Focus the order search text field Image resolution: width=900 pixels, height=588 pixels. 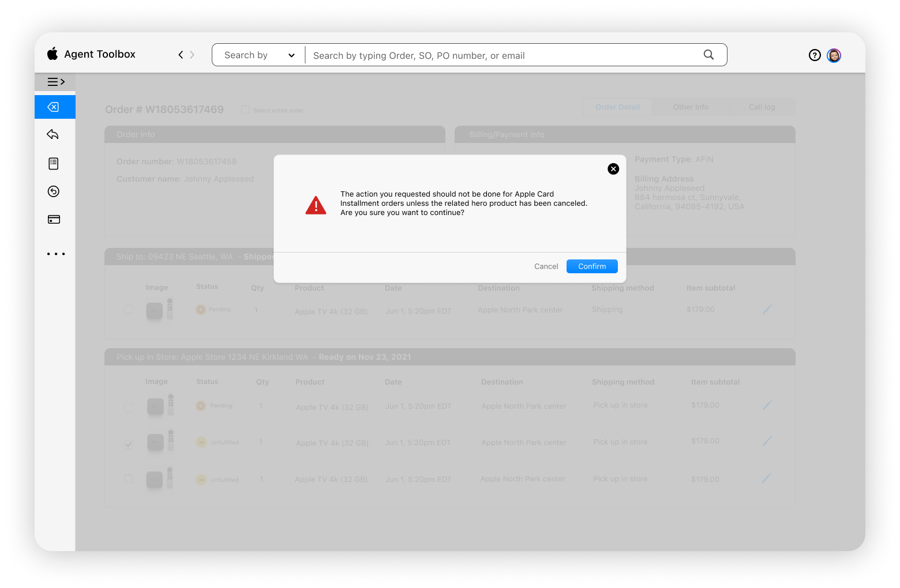[x=502, y=55]
